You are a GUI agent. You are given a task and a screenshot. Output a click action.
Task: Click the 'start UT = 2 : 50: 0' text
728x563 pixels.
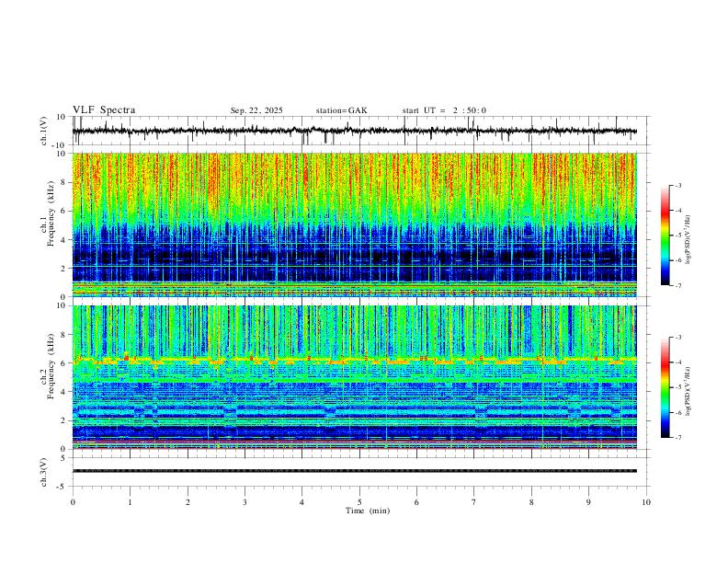[x=444, y=110]
